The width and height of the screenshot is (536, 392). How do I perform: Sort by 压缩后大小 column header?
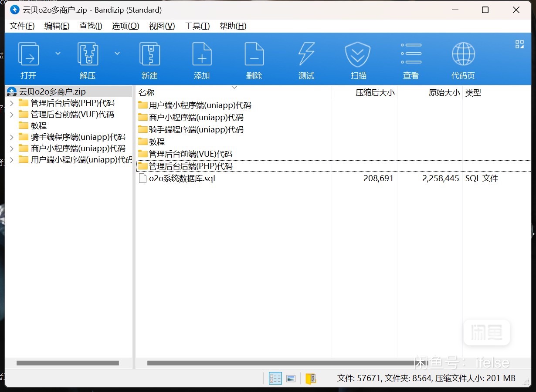coord(375,93)
